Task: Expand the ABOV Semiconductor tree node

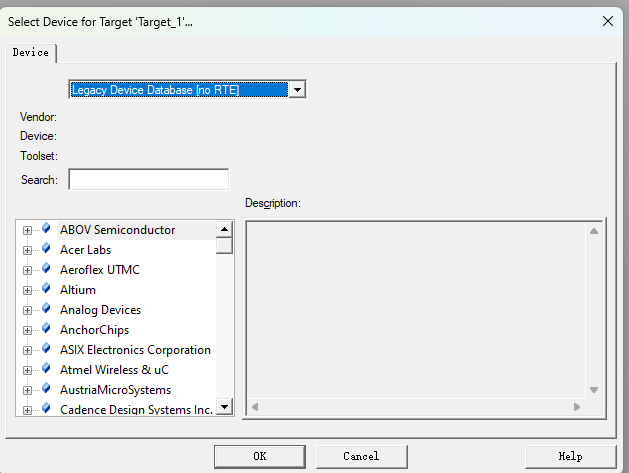Action: click(x=27, y=230)
